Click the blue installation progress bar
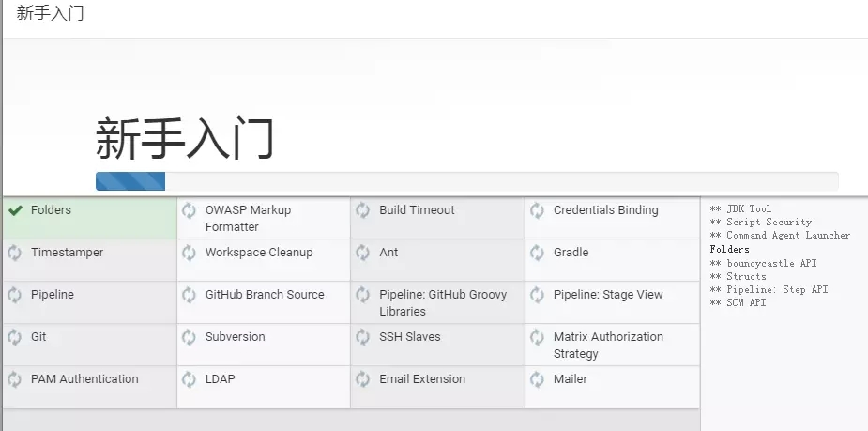Viewport: 868px width, 431px height. tap(130, 181)
